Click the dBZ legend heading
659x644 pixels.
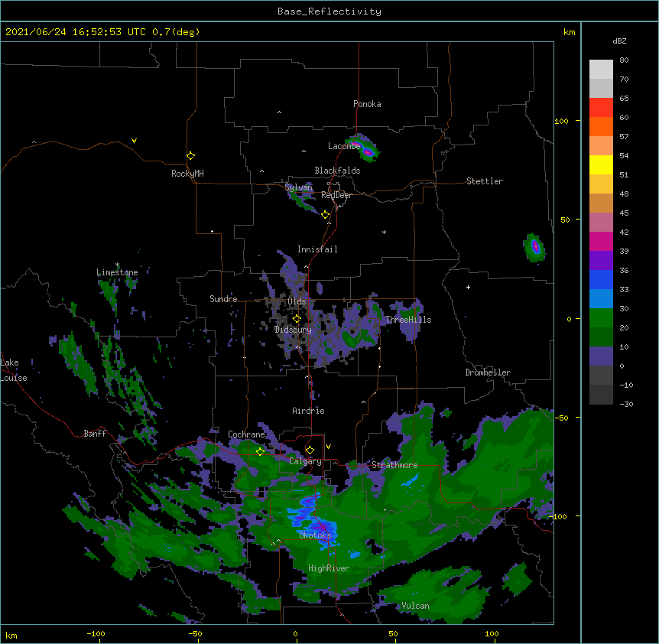pos(619,41)
